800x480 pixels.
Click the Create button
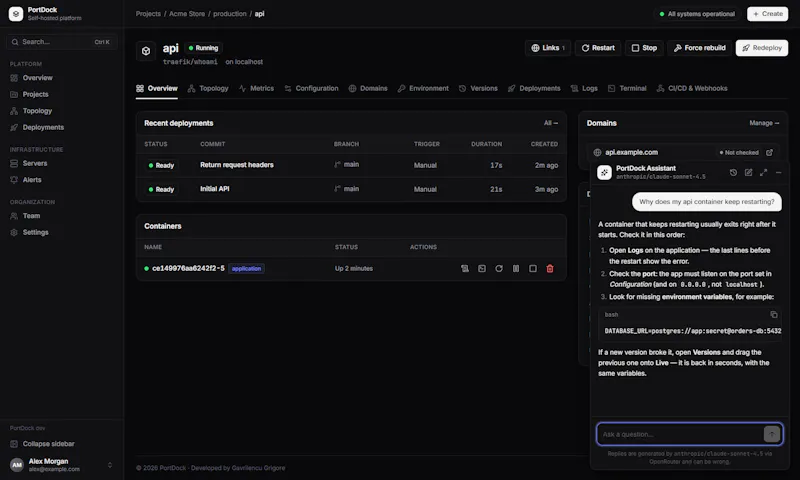[x=767, y=14]
